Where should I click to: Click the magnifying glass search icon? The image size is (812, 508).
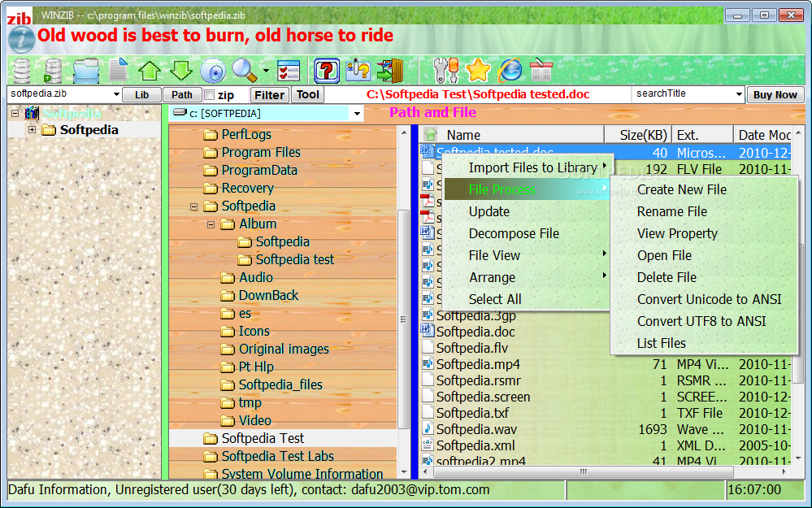(x=244, y=71)
